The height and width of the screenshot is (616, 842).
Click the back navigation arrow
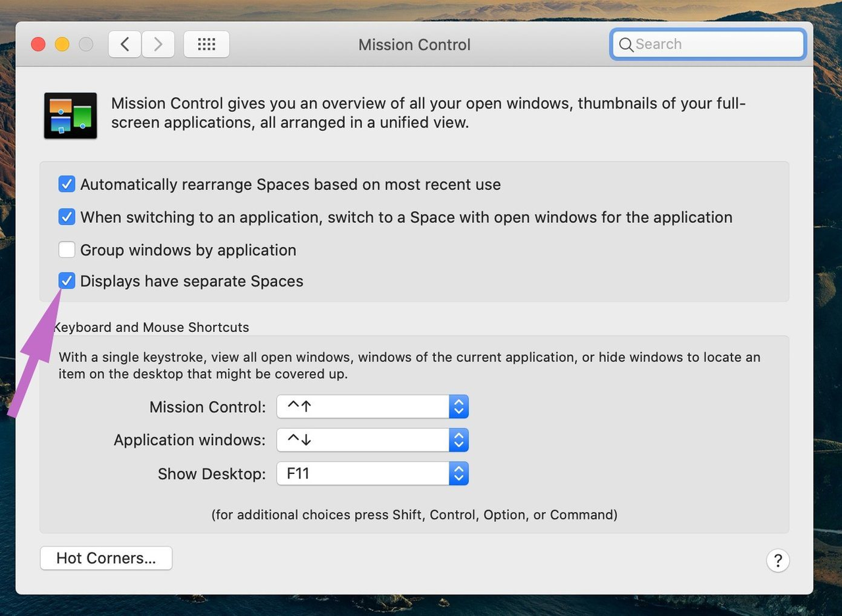click(124, 44)
